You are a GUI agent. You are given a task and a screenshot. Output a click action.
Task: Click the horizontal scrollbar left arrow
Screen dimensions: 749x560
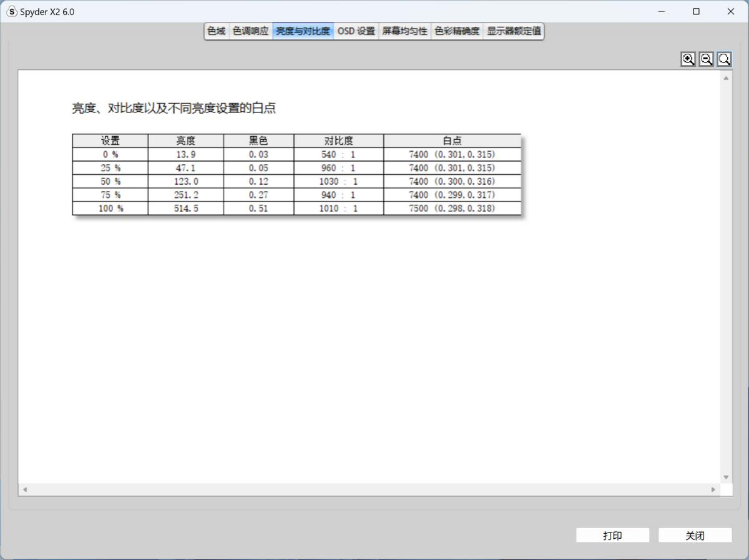tap(25, 490)
